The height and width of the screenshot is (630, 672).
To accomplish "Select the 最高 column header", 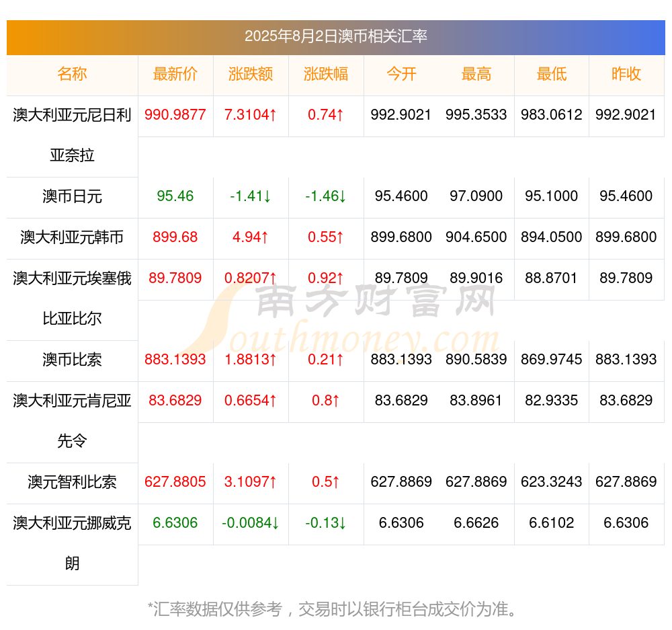I will pyautogui.click(x=476, y=74).
